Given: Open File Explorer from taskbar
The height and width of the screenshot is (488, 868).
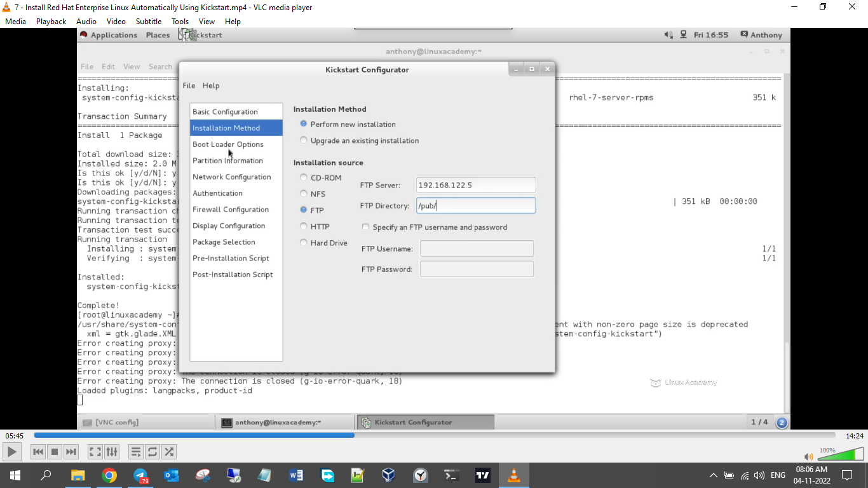Looking at the screenshot, I should point(78,475).
